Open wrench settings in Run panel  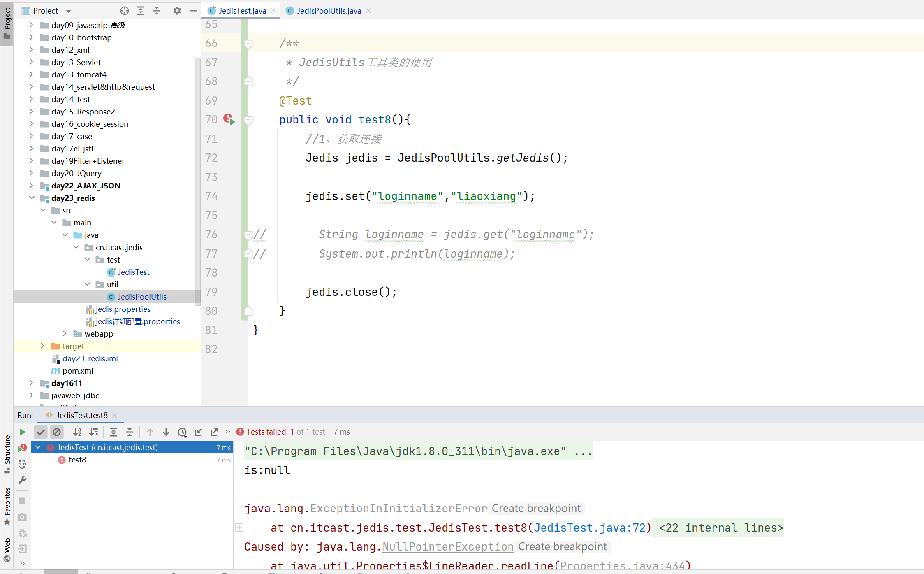click(x=23, y=480)
